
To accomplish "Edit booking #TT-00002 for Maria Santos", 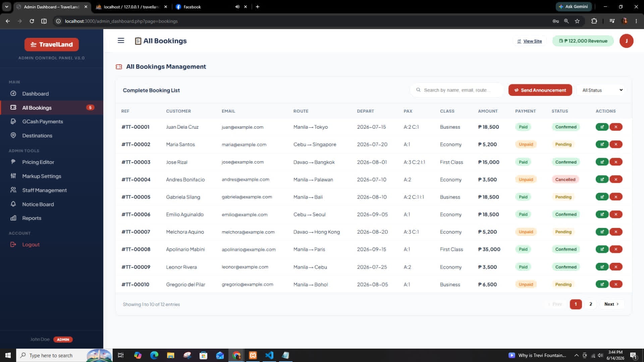I will pos(602,144).
